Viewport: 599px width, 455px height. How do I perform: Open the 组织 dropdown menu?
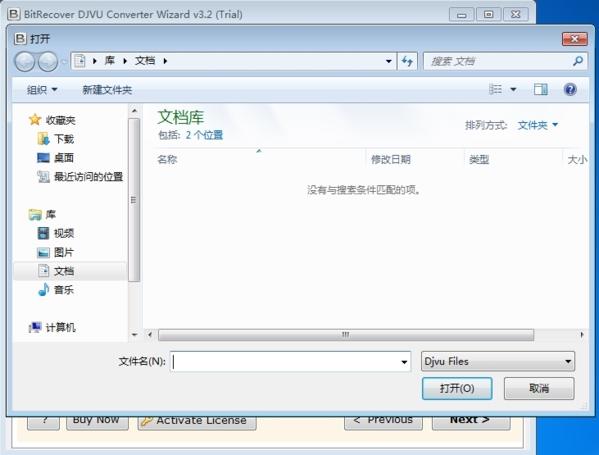42,90
